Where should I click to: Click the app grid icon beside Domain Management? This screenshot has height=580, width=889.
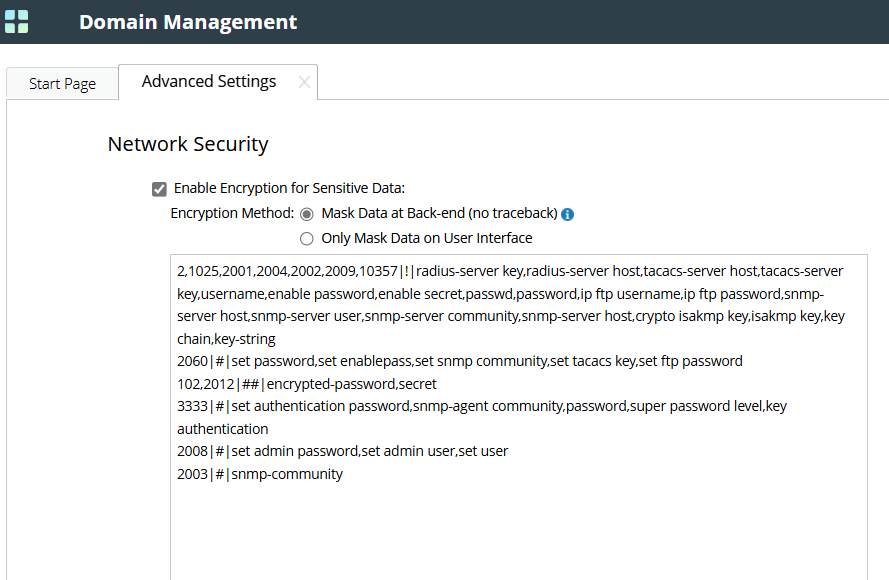pos(17,21)
